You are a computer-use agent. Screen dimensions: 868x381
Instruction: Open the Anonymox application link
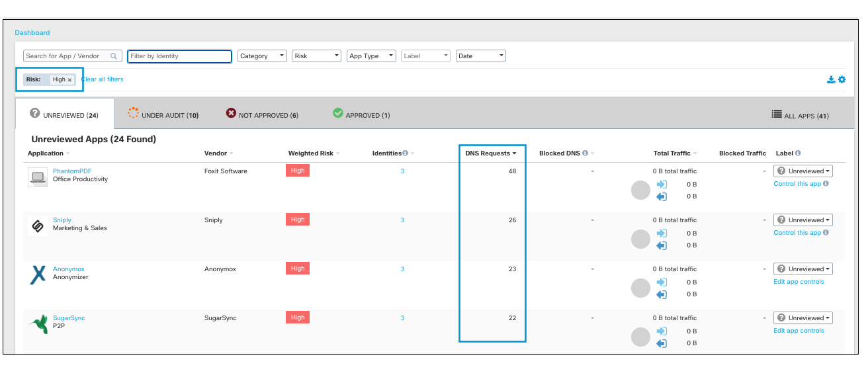coord(69,269)
